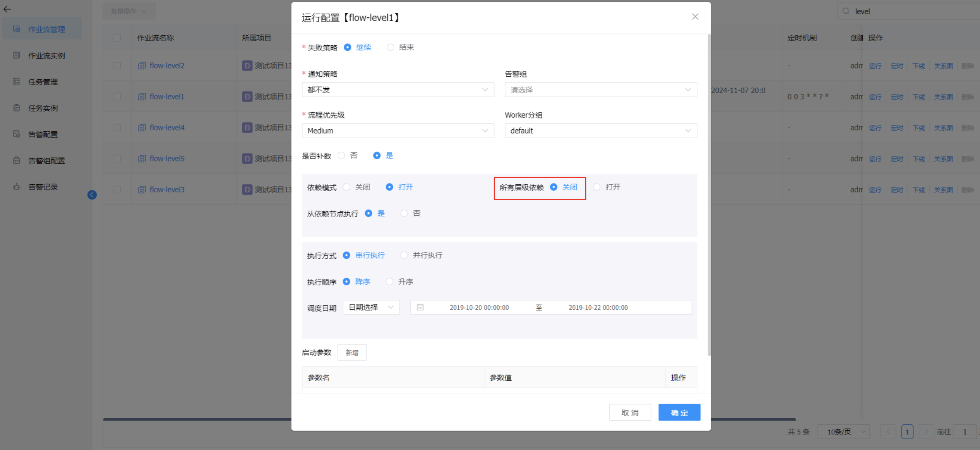This screenshot has height=450, width=980.
Task: Set 失败策略 to 结束
Action: [391, 47]
